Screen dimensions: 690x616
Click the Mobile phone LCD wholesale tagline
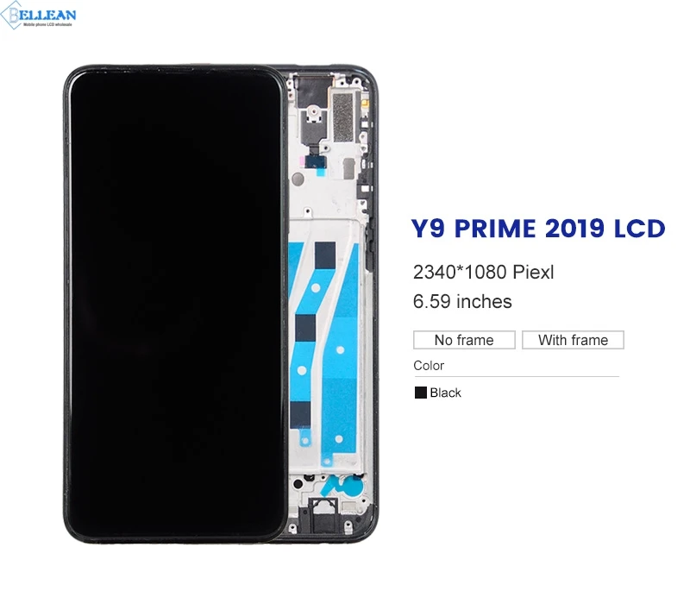pyautogui.click(x=47, y=25)
